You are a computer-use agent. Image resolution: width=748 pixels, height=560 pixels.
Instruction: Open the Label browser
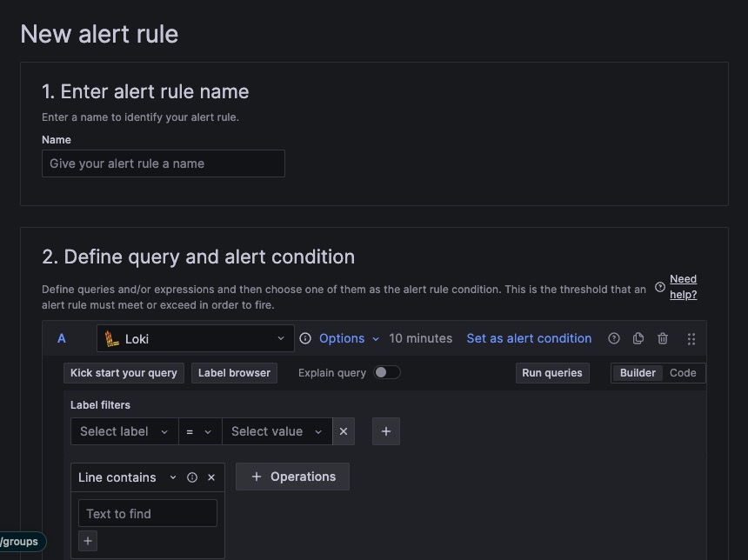tap(234, 372)
